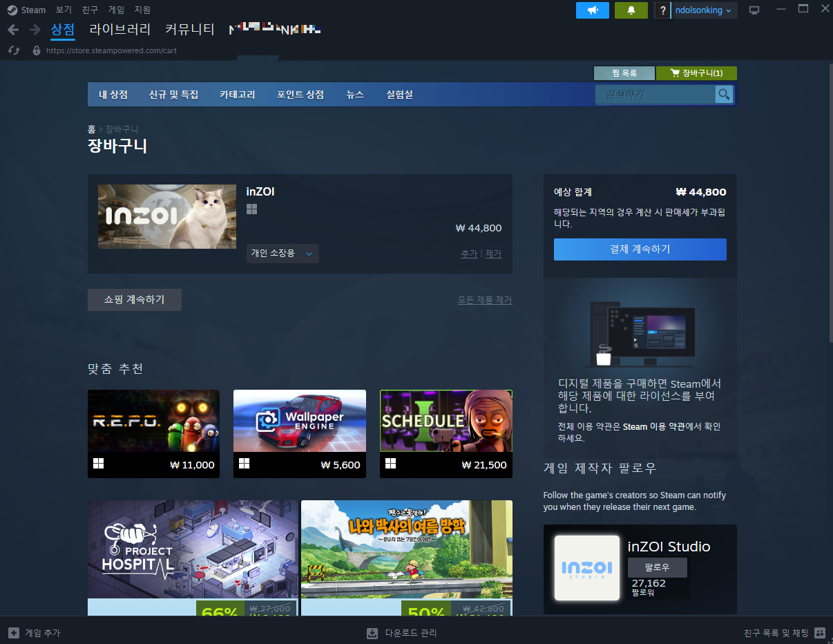Open the 게임 menu

pyautogui.click(x=116, y=10)
